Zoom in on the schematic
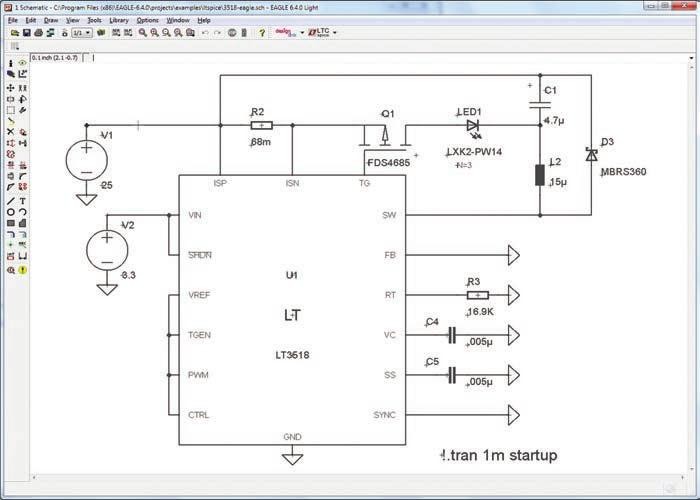700x500 pixels. [x=154, y=33]
